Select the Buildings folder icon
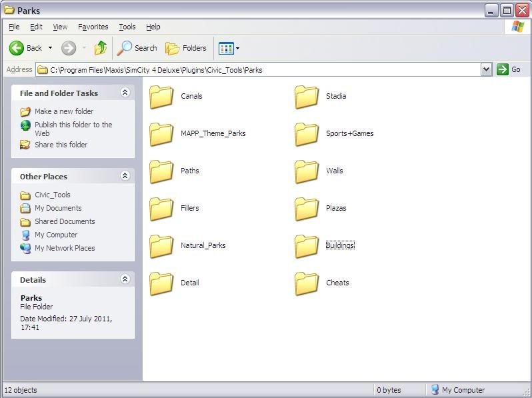The image size is (532, 398). [307, 246]
